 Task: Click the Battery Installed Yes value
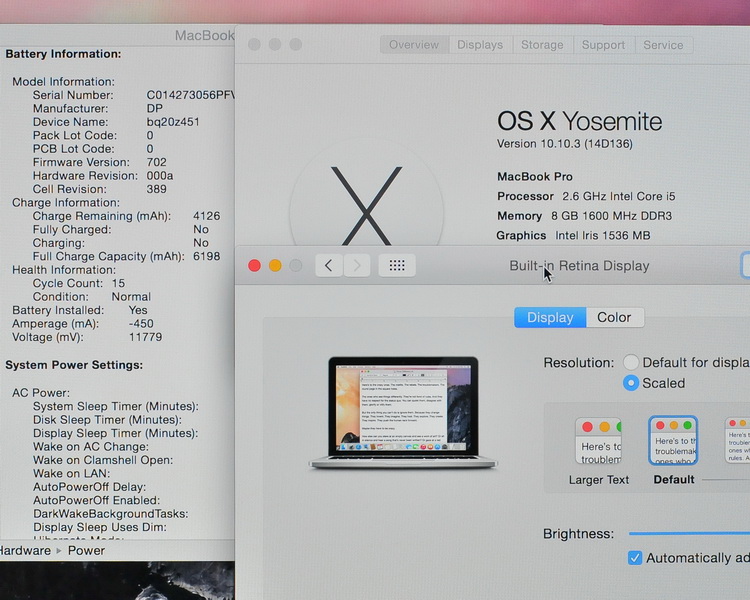click(138, 310)
